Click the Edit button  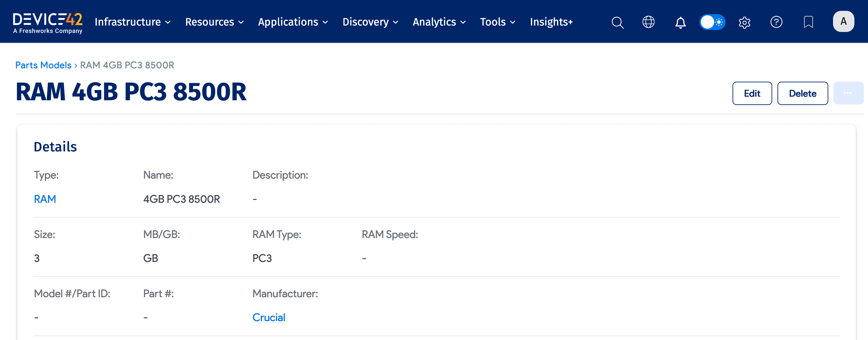click(x=752, y=93)
